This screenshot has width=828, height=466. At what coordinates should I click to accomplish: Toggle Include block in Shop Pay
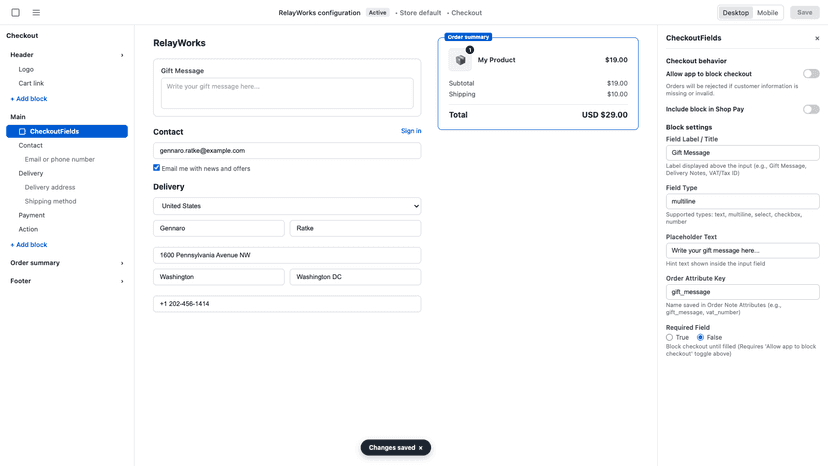click(811, 109)
